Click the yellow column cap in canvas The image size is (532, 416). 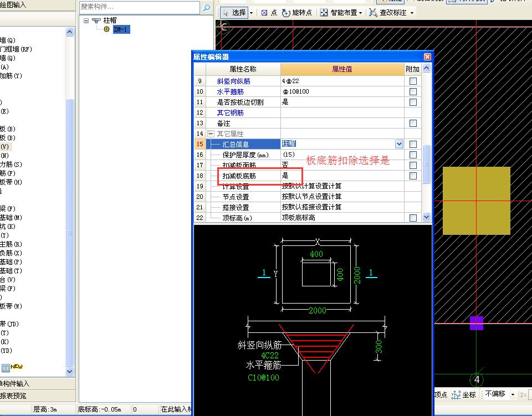click(477, 201)
